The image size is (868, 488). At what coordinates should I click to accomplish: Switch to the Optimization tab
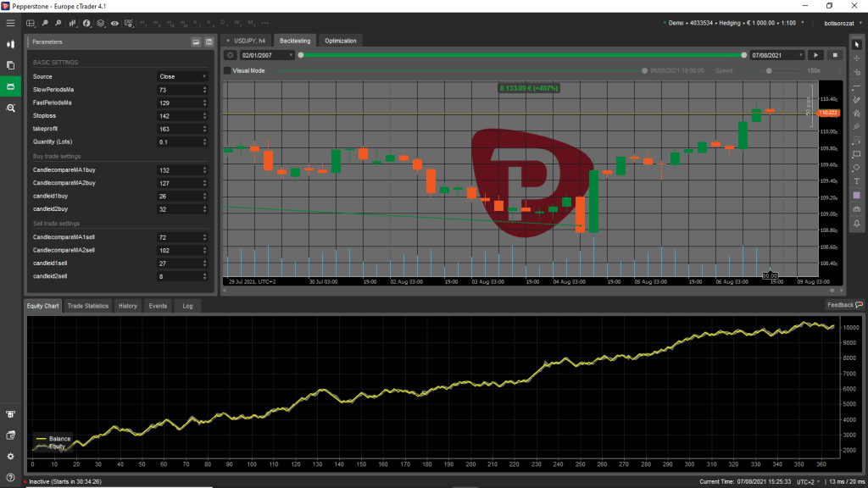[x=341, y=41]
